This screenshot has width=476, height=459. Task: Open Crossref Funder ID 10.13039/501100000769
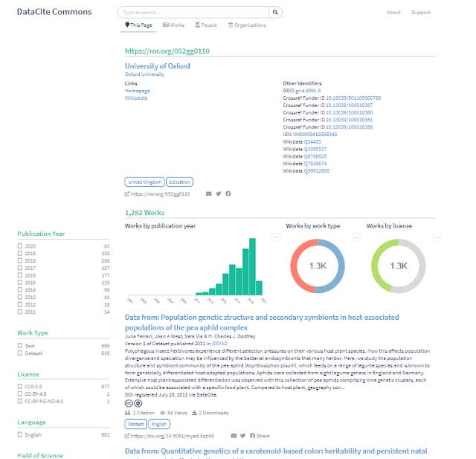pos(353,97)
